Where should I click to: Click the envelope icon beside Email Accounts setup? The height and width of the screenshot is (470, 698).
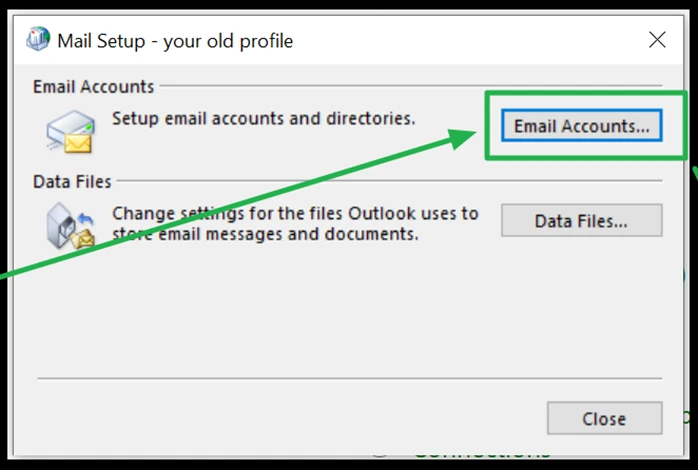click(x=70, y=133)
